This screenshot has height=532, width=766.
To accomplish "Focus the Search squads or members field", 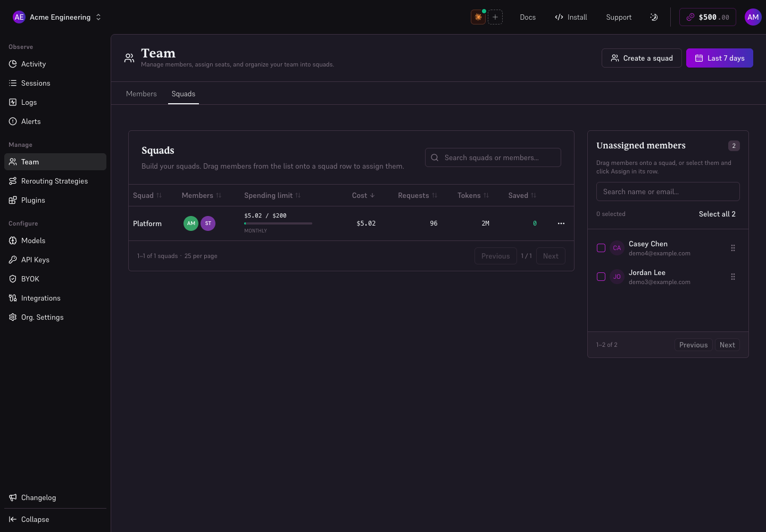I will click(493, 157).
